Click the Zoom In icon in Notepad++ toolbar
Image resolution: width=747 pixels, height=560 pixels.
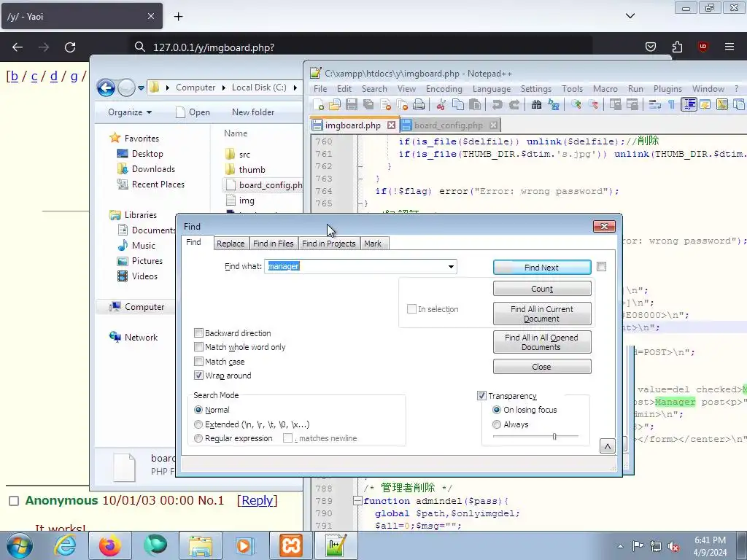pos(576,104)
